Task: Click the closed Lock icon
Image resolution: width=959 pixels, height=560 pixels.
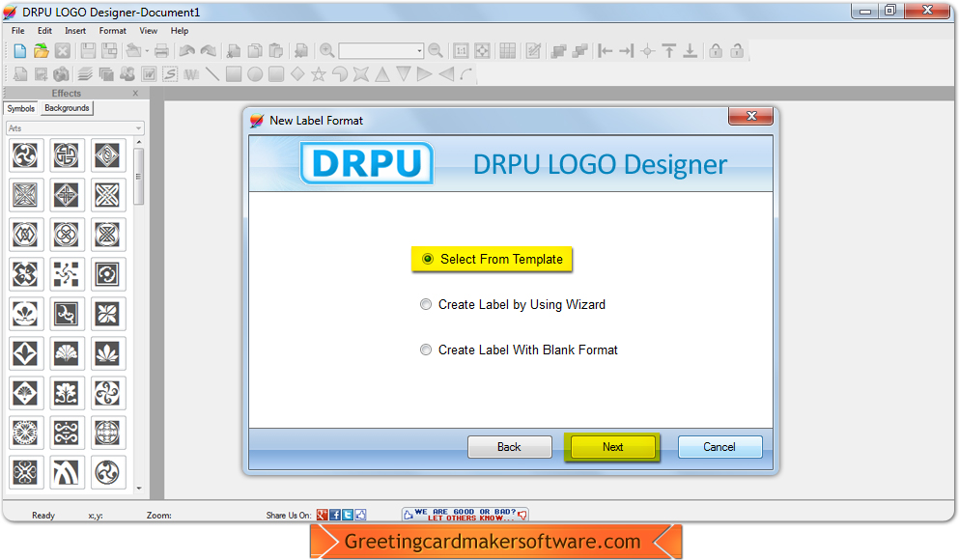Action: point(716,51)
